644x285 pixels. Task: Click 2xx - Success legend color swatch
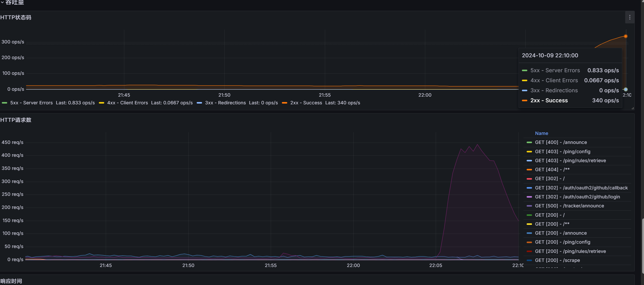pyautogui.click(x=284, y=103)
